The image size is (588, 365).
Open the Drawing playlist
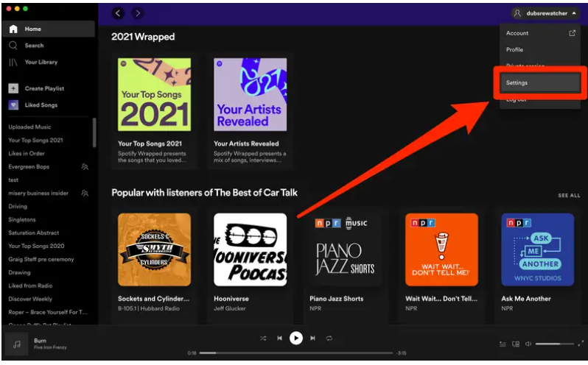tap(19, 272)
